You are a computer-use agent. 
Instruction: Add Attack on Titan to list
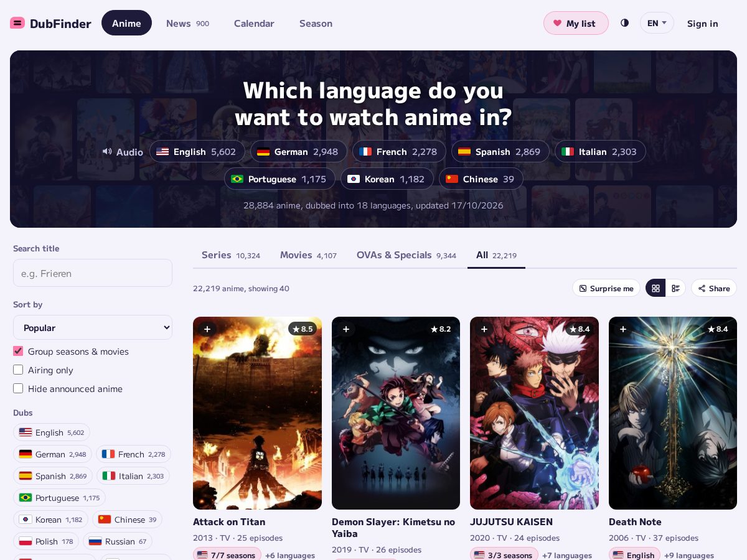pyautogui.click(x=207, y=329)
